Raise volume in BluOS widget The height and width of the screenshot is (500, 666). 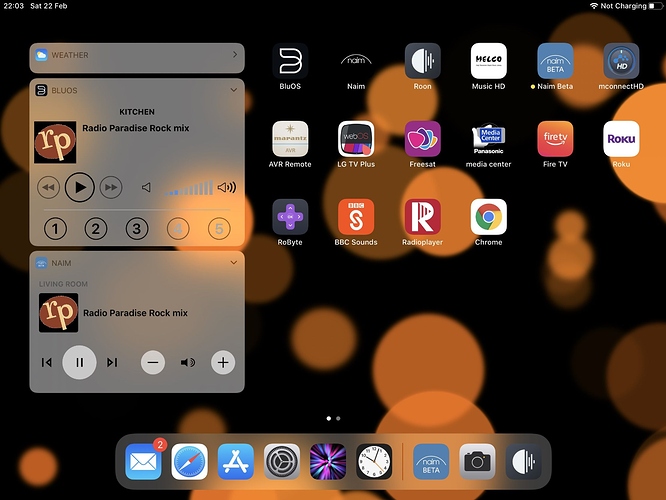(x=226, y=187)
